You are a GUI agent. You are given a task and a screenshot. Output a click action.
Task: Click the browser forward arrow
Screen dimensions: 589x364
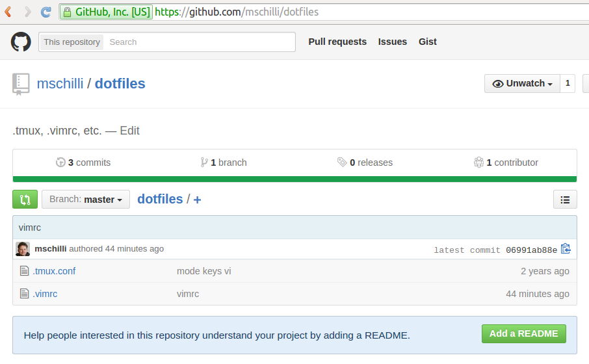pos(27,12)
